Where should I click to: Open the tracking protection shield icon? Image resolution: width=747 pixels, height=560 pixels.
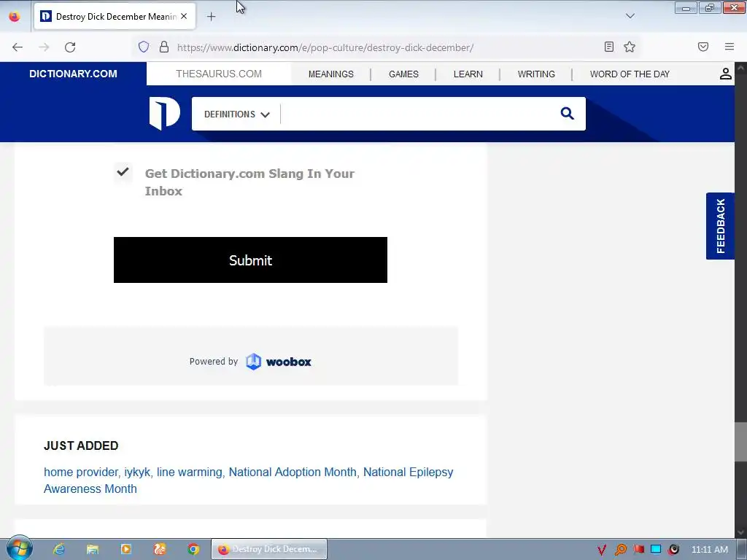coord(144,47)
